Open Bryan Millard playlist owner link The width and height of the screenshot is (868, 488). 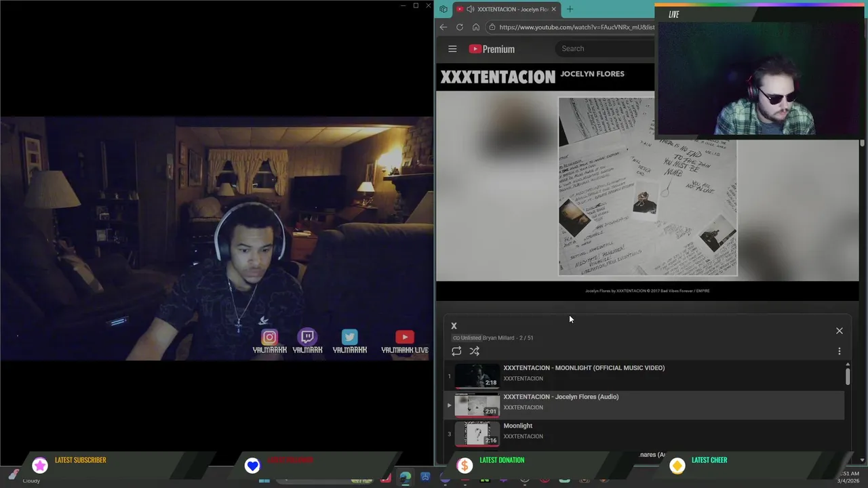[498, 338]
